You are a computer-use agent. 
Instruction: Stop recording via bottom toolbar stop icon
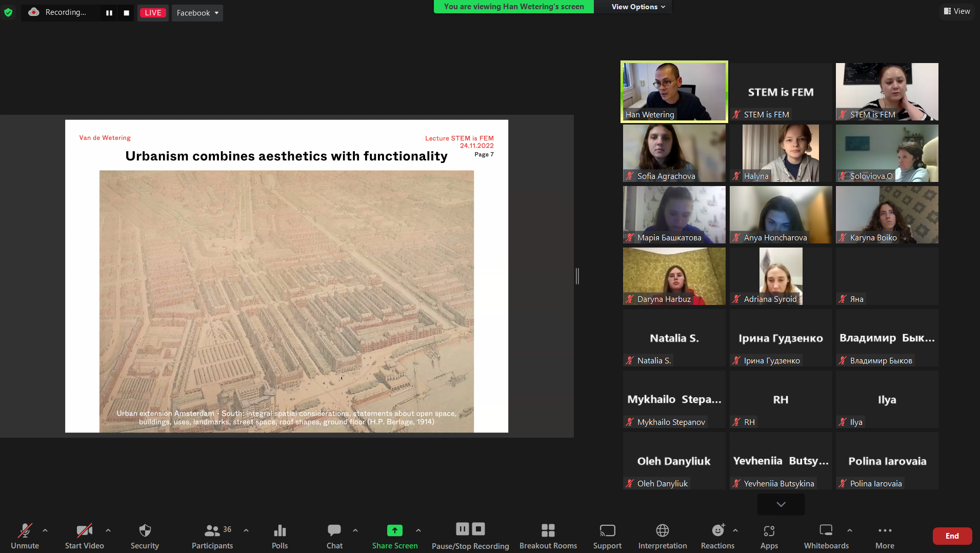point(478,529)
